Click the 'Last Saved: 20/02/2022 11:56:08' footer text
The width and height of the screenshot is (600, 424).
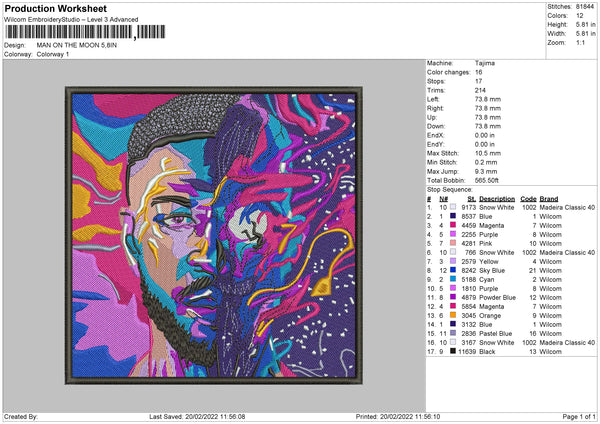197,417
